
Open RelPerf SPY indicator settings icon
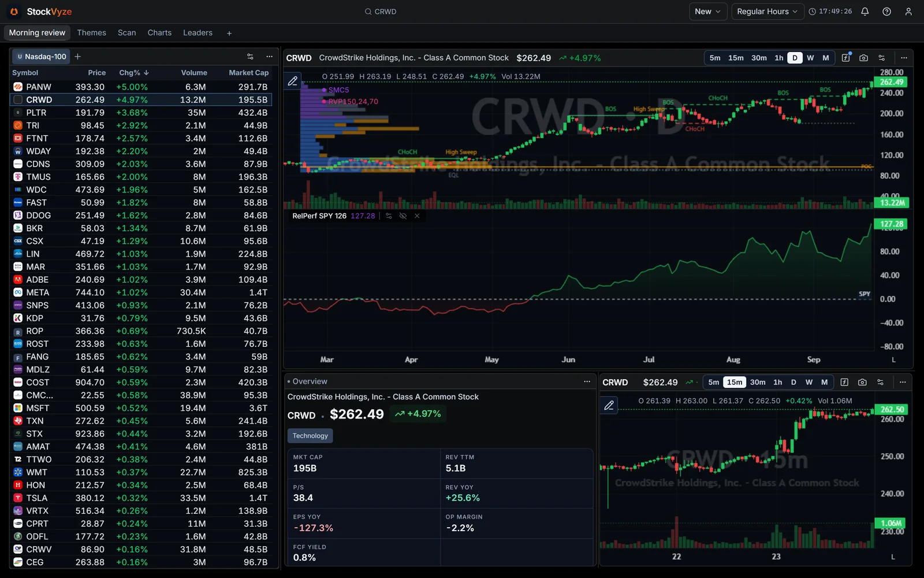coord(389,216)
